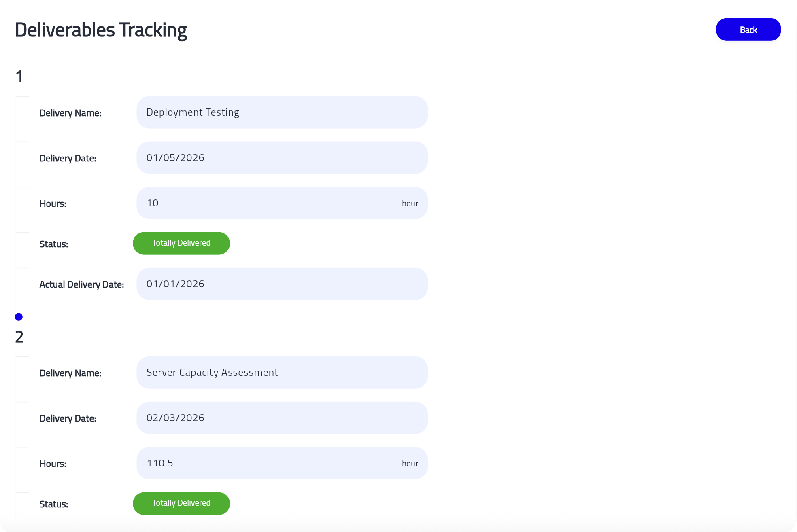The height and width of the screenshot is (532, 797).
Task: Click the Back button
Action: [748, 30]
